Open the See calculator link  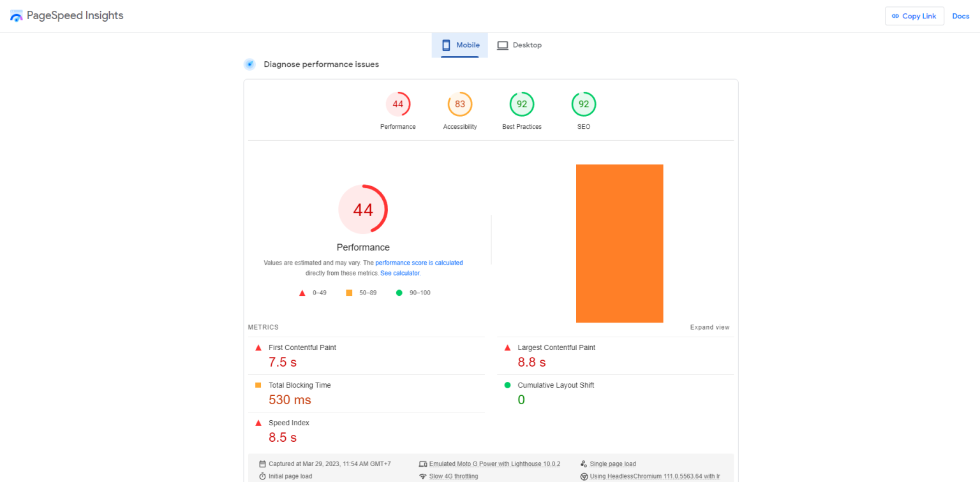point(400,273)
